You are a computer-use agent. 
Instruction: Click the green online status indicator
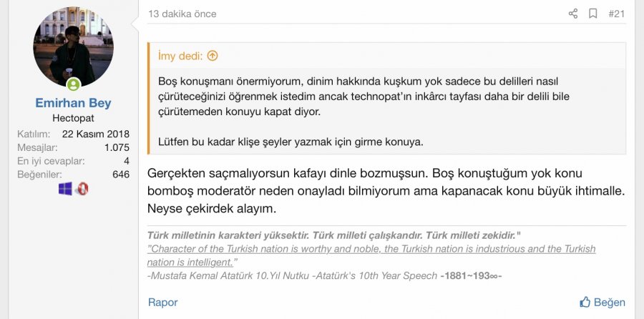coord(74,85)
